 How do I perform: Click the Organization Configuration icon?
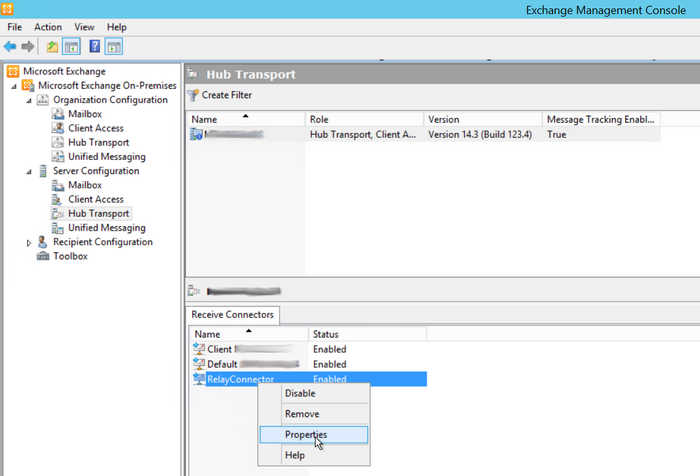point(42,100)
